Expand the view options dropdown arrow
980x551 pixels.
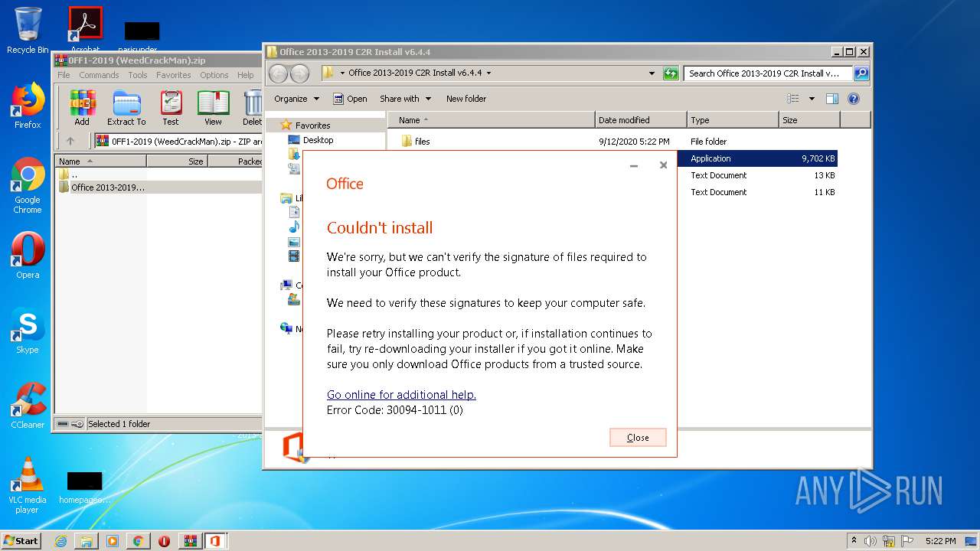coord(812,99)
